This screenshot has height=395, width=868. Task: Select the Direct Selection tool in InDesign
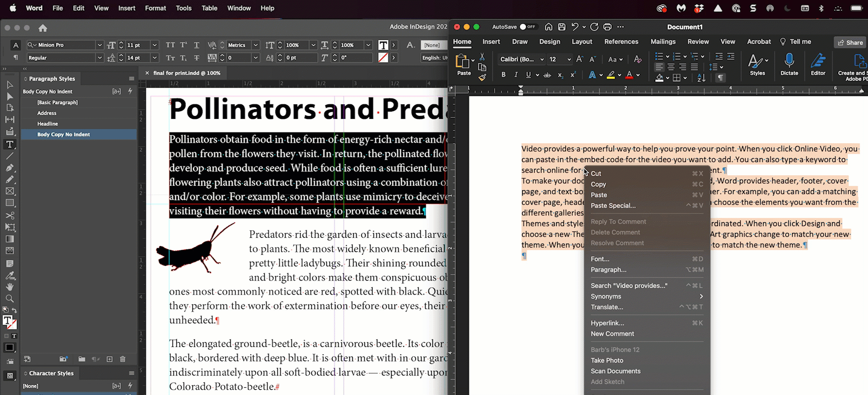[x=10, y=97]
